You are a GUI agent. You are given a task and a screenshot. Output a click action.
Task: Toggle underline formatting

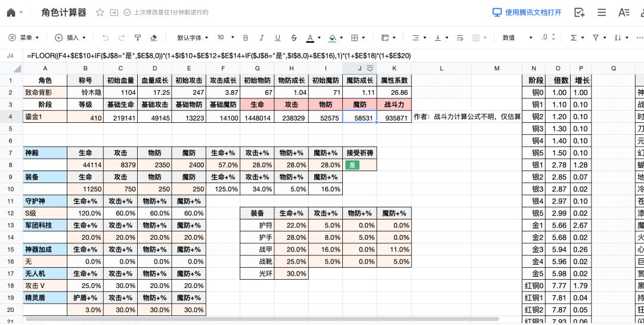(x=278, y=38)
